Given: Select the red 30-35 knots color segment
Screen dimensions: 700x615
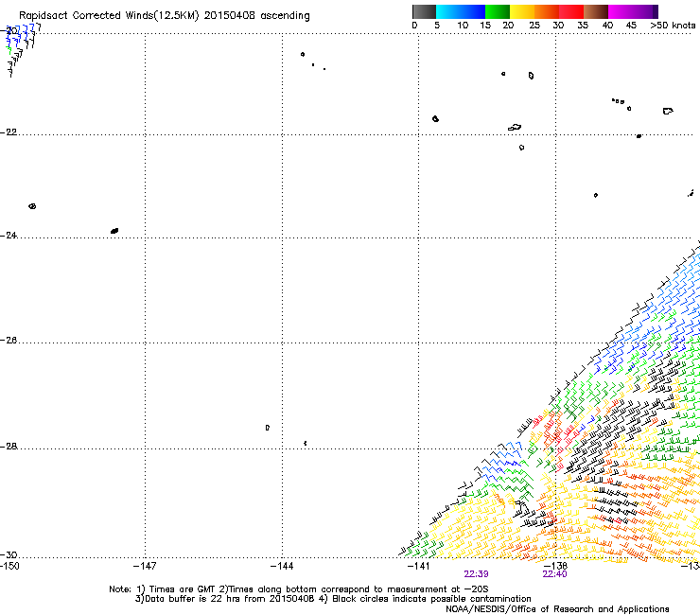Looking at the screenshot, I should click(x=571, y=11).
